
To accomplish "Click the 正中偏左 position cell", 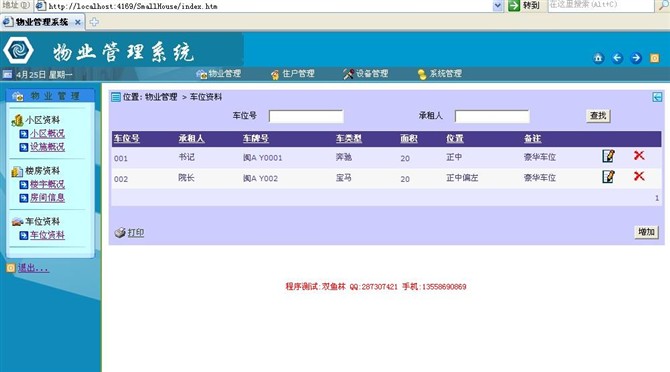I will (462, 178).
